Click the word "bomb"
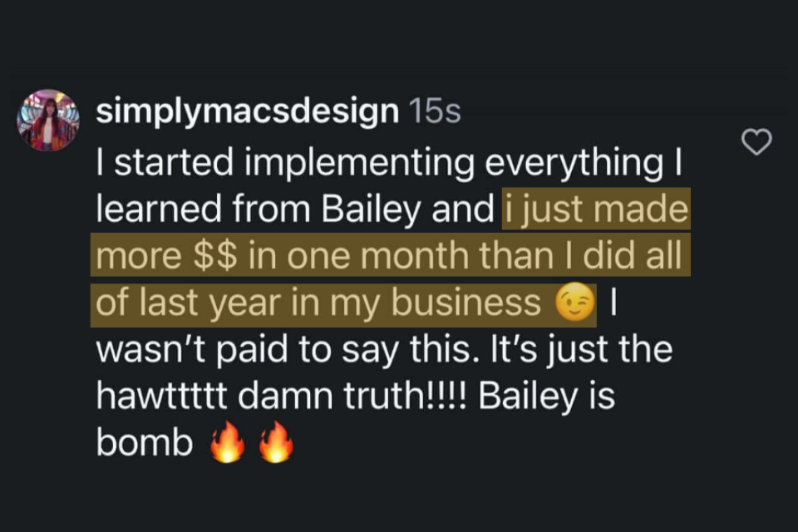 pos(144,444)
